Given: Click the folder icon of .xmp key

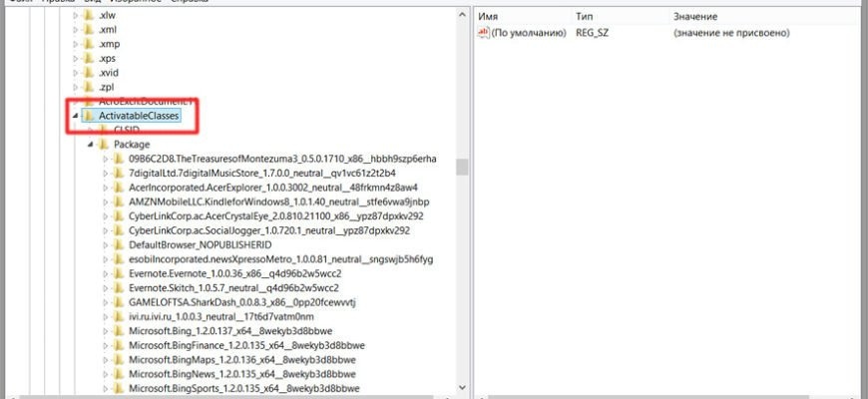Looking at the screenshot, I should click(x=89, y=44).
